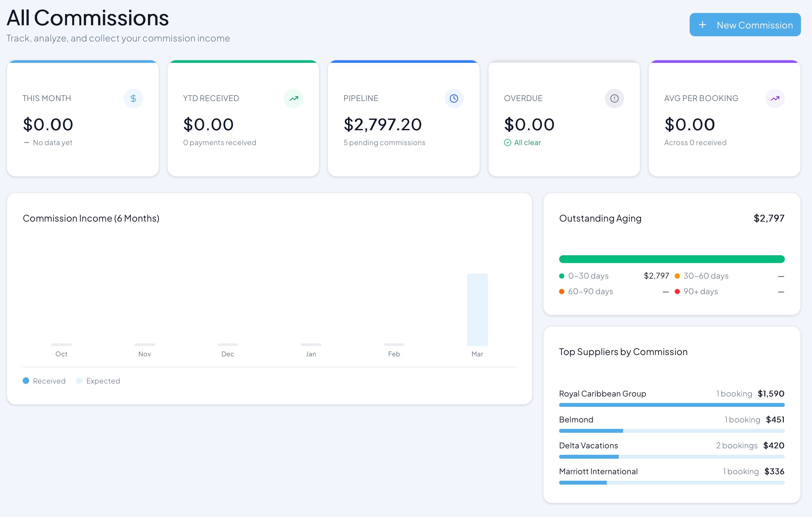812x517 pixels.
Task: Click the green 0-30 days legend dot
Action: (561, 276)
